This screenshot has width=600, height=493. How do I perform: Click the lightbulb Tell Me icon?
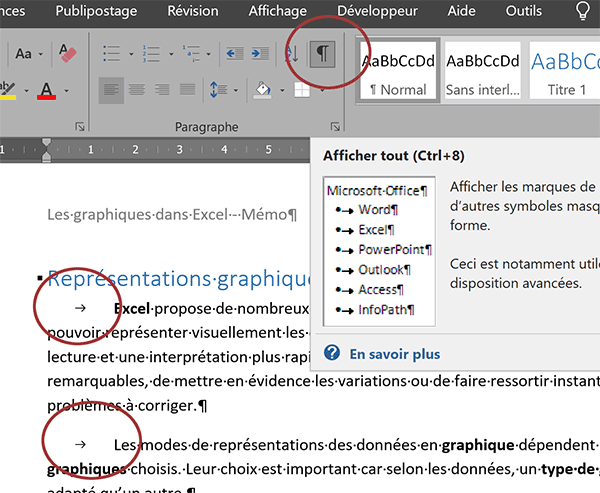pos(583,11)
